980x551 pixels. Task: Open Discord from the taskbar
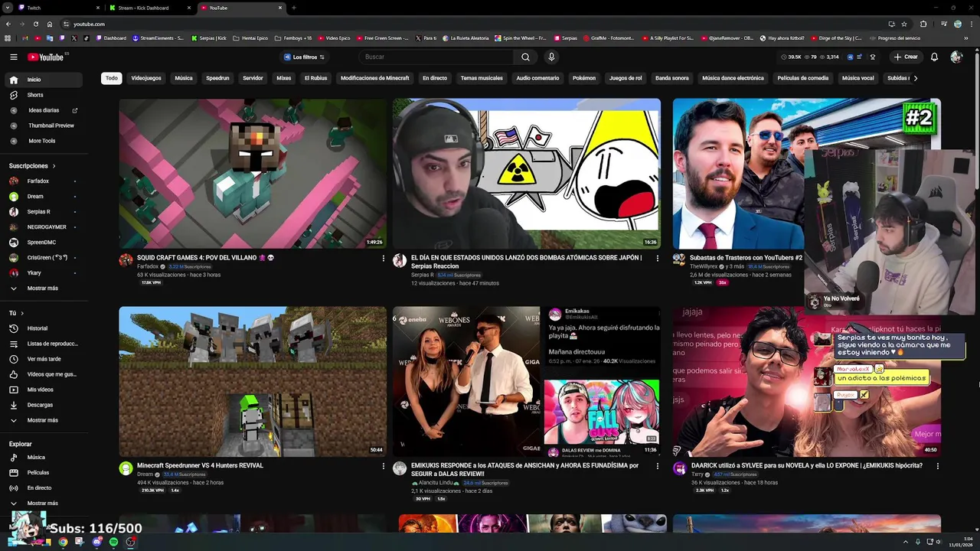coord(96,542)
